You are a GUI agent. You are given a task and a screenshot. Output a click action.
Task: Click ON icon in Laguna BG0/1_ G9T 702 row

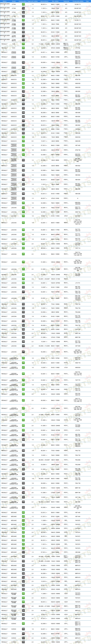click(23, 341)
